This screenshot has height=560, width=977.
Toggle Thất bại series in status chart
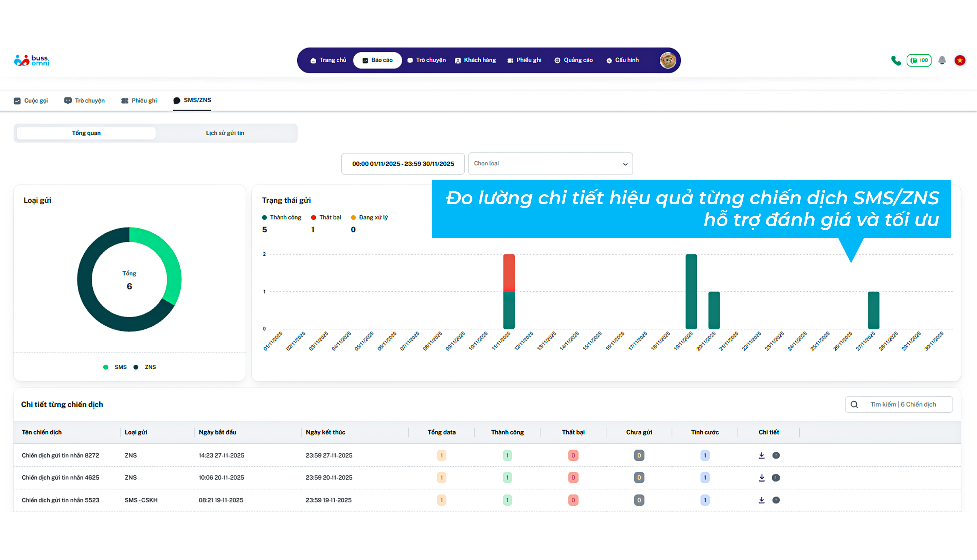click(326, 217)
